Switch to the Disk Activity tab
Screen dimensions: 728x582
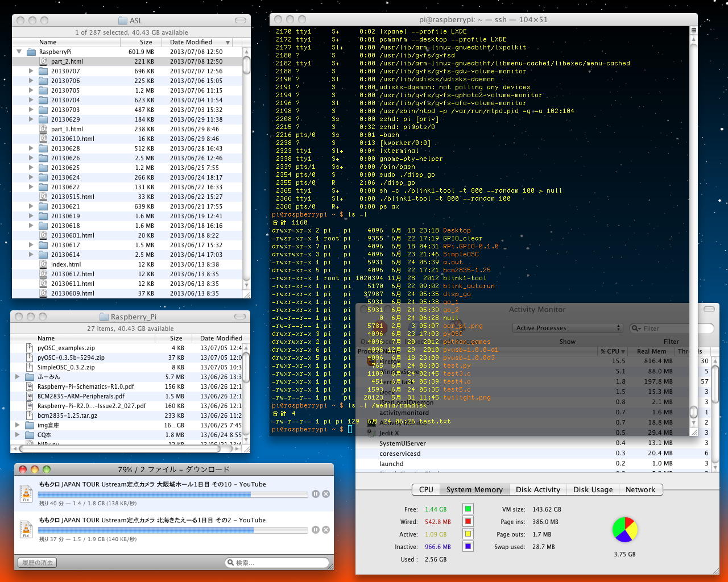coord(537,489)
